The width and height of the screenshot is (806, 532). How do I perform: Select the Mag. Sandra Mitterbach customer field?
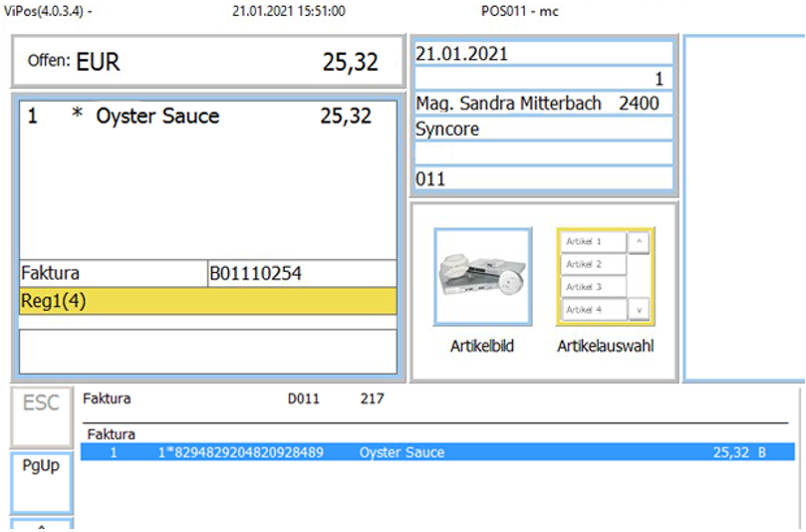click(543, 104)
